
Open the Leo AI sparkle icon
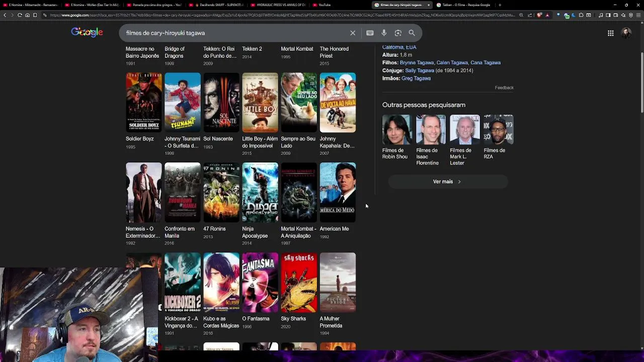pyautogui.click(x=623, y=15)
